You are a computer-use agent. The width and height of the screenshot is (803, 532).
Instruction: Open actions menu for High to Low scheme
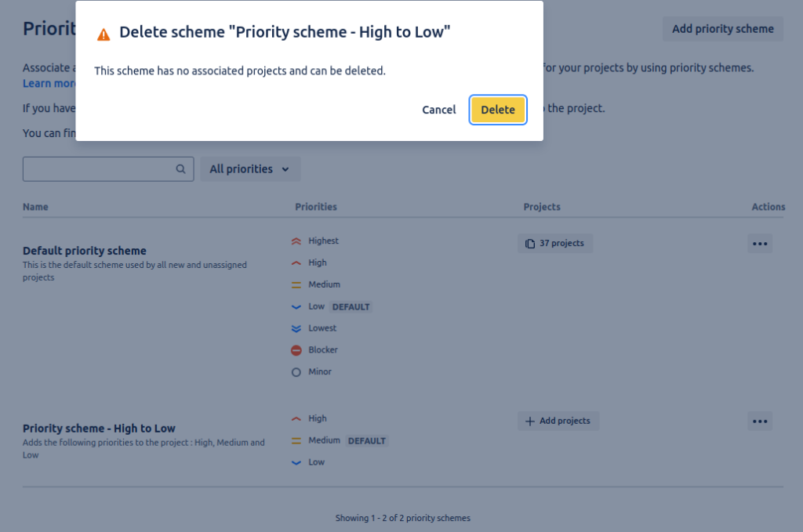coord(759,422)
